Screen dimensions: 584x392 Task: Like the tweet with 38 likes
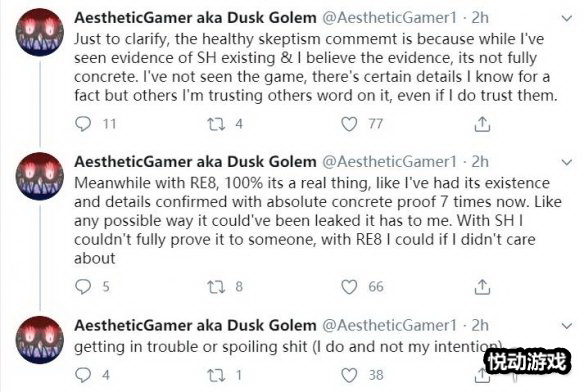tap(349, 376)
